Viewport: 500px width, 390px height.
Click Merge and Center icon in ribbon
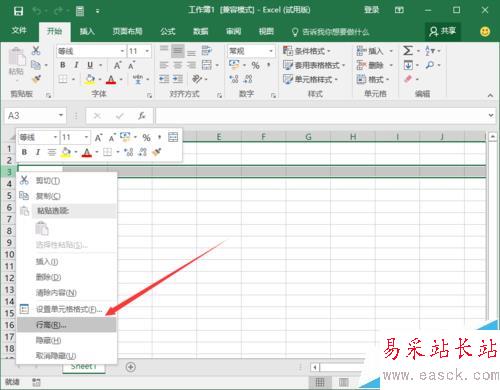(207, 65)
